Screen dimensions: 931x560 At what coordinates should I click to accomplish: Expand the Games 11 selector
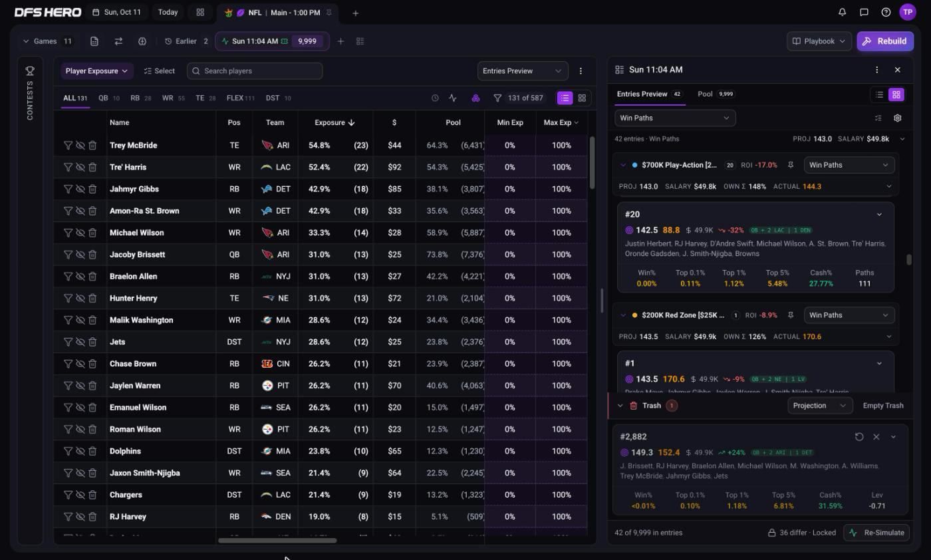48,41
